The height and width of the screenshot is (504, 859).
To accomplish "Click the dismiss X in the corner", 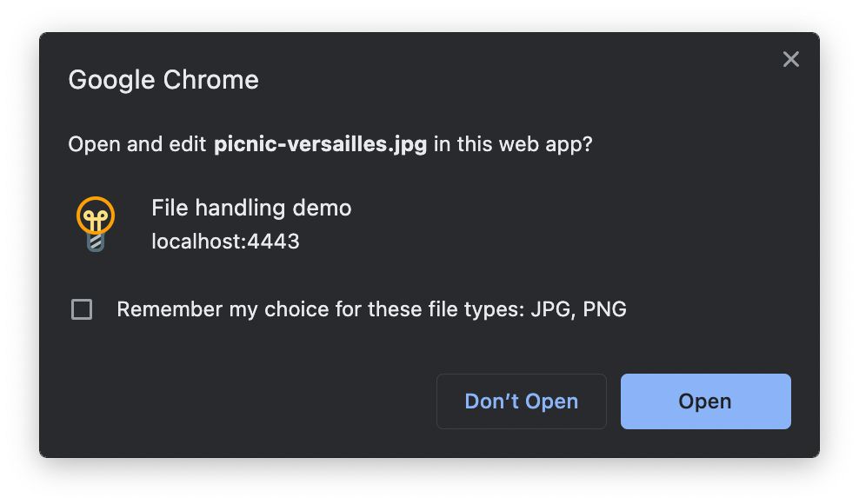I will [x=790, y=59].
